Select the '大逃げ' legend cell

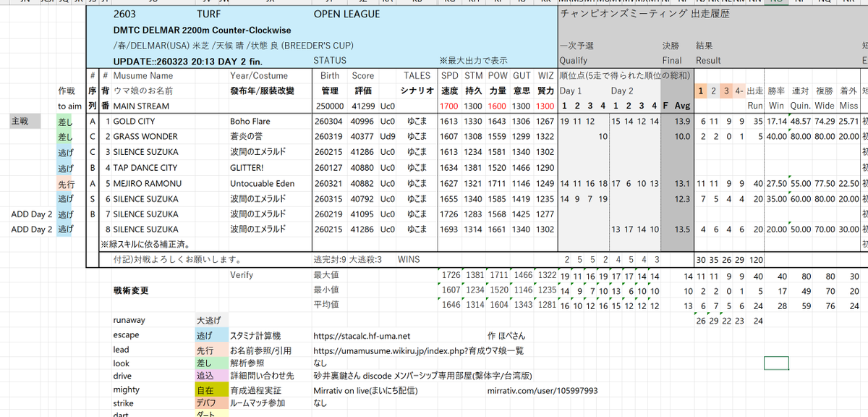(x=210, y=320)
